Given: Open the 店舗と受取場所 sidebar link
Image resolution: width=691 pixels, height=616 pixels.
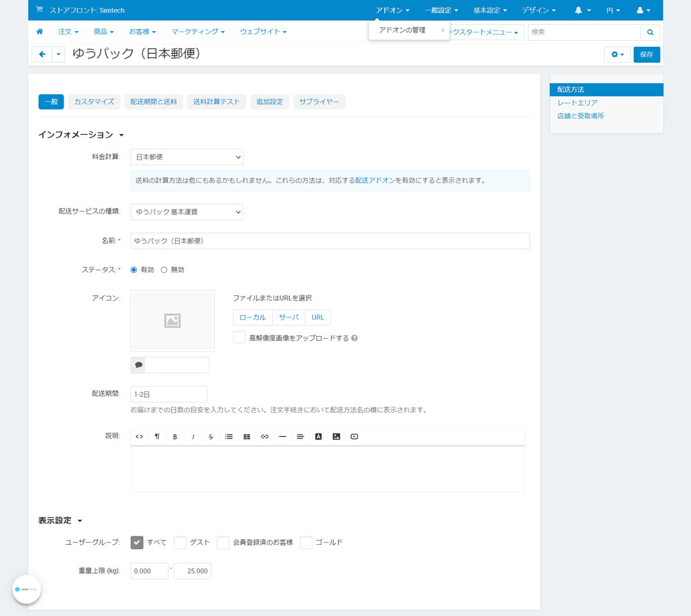Looking at the screenshot, I should (580, 116).
